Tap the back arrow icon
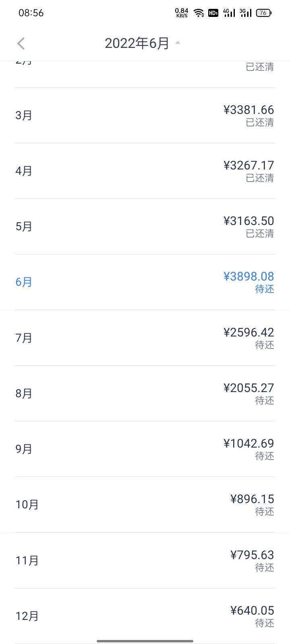 click(21, 43)
